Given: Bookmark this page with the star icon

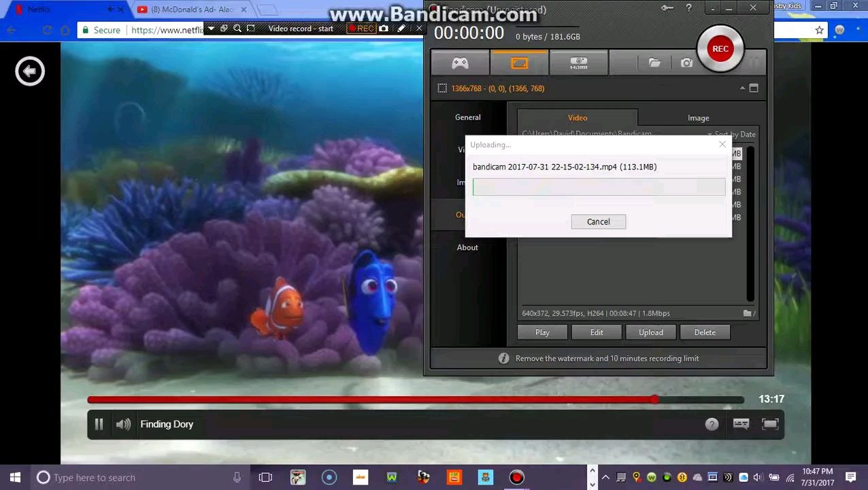Looking at the screenshot, I should [819, 30].
